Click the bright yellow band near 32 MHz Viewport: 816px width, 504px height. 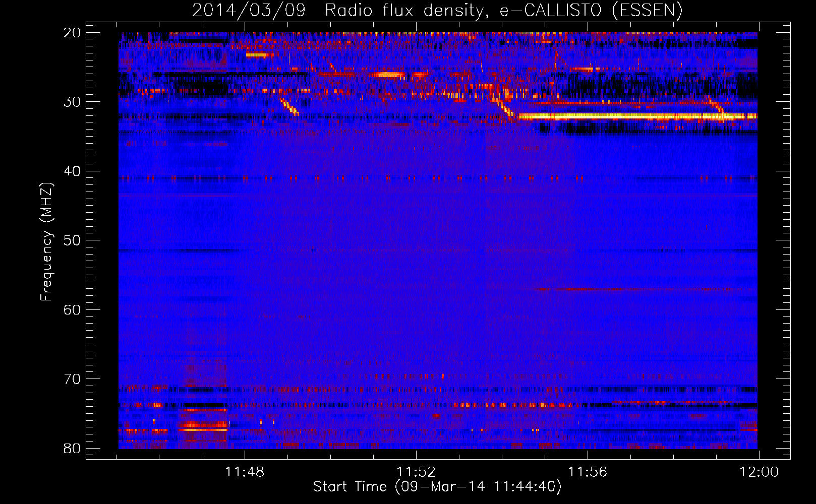tap(637, 116)
